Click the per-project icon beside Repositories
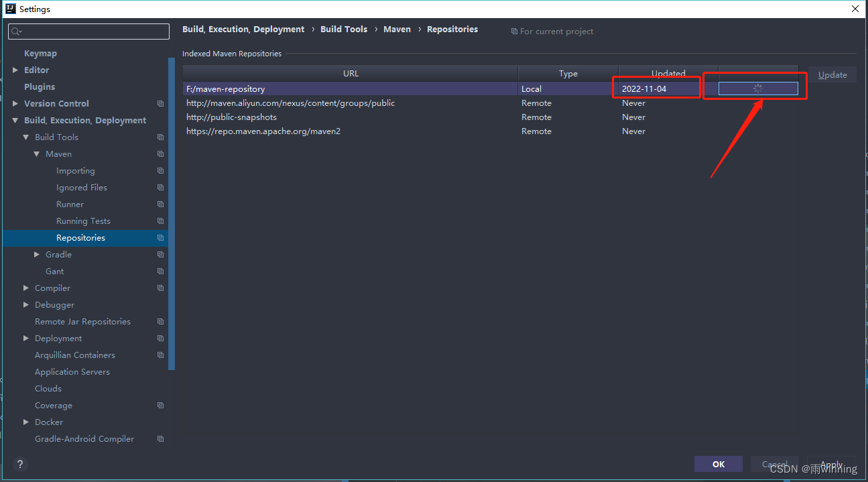Viewport: 868px width, 482px height. (x=160, y=238)
